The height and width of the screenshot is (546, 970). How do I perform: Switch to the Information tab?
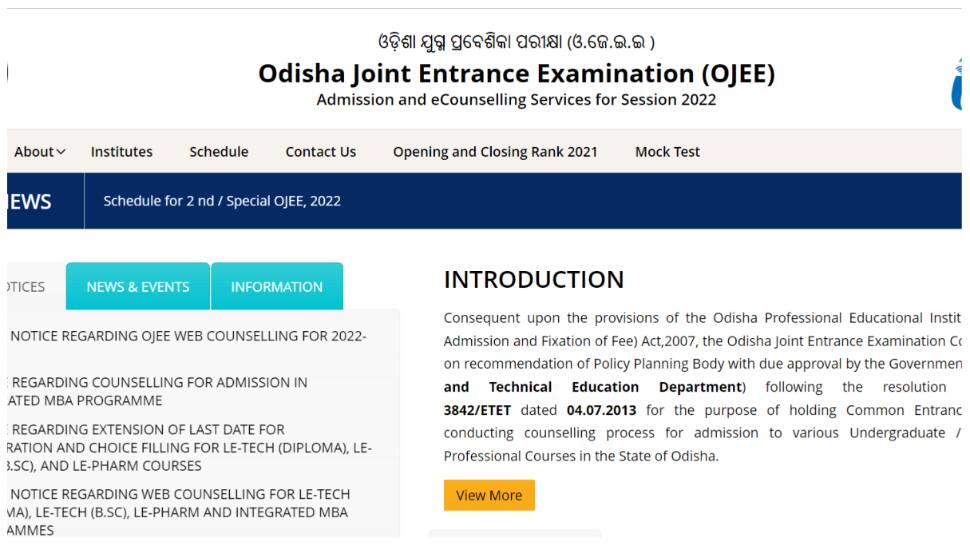(277, 286)
